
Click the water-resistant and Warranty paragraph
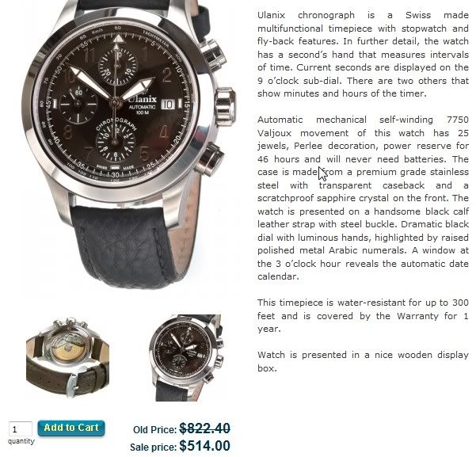tap(363, 316)
